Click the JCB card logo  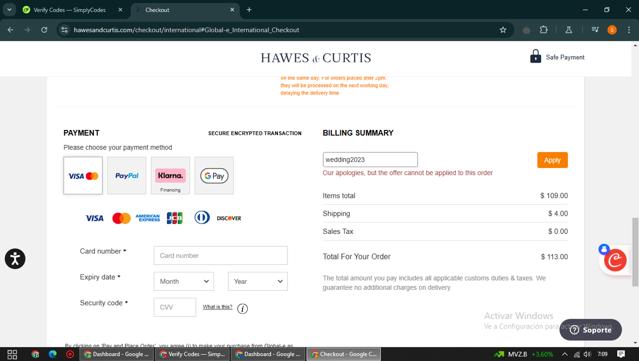175,218
